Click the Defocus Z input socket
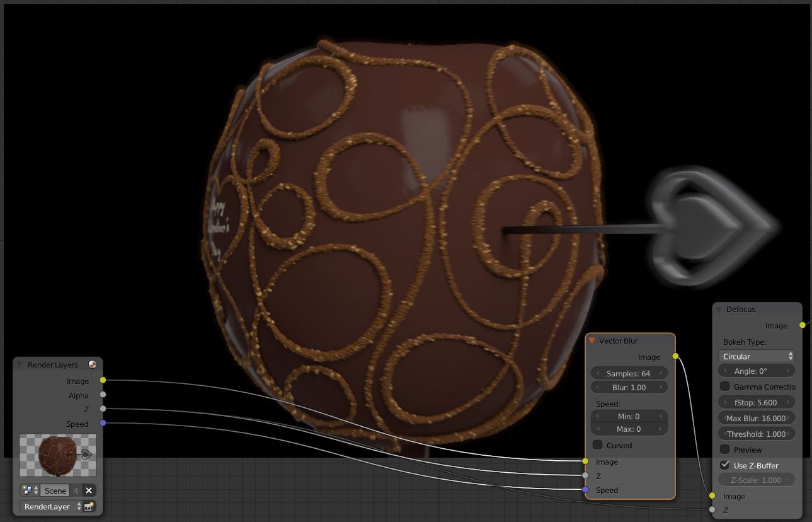This screenshot has height=522, width=812. pyautogui.click(x=712, y=509)
